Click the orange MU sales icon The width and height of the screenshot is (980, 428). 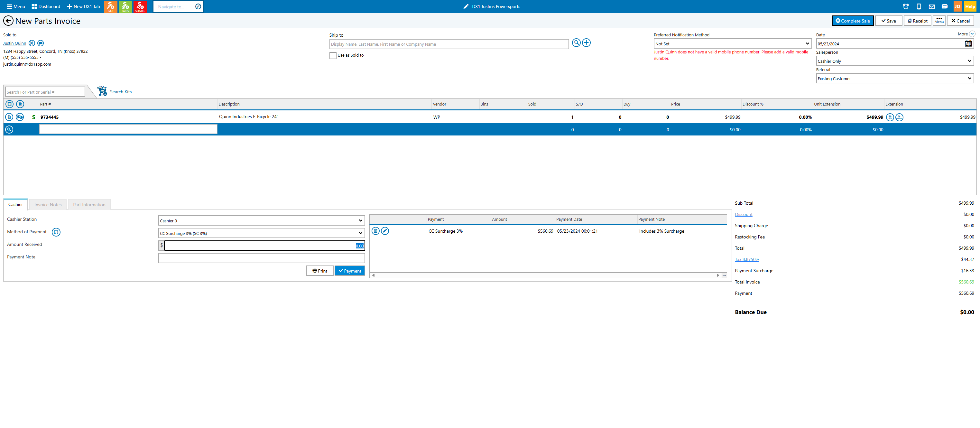coord(110,6)
